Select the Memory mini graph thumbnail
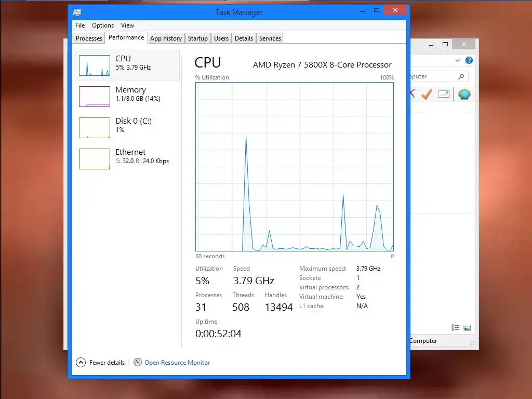The image size is (532, 399). tap(95, 97)
